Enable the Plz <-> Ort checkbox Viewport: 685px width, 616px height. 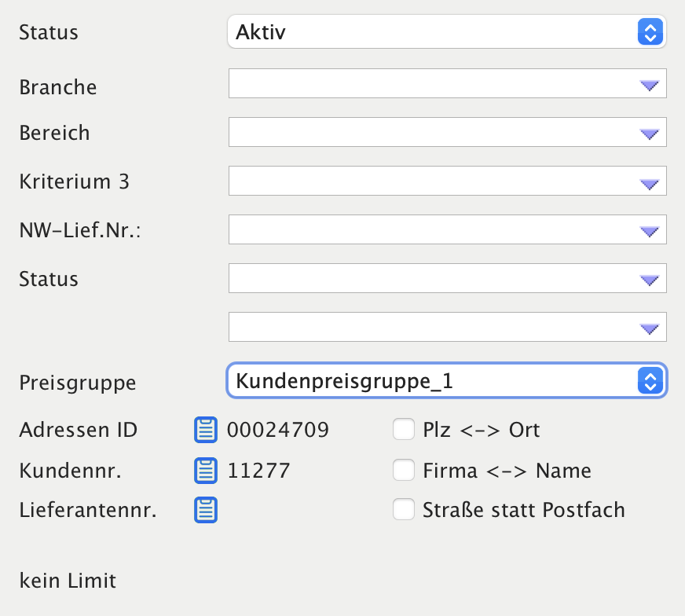pyautogui.click(x=404, y=430)
